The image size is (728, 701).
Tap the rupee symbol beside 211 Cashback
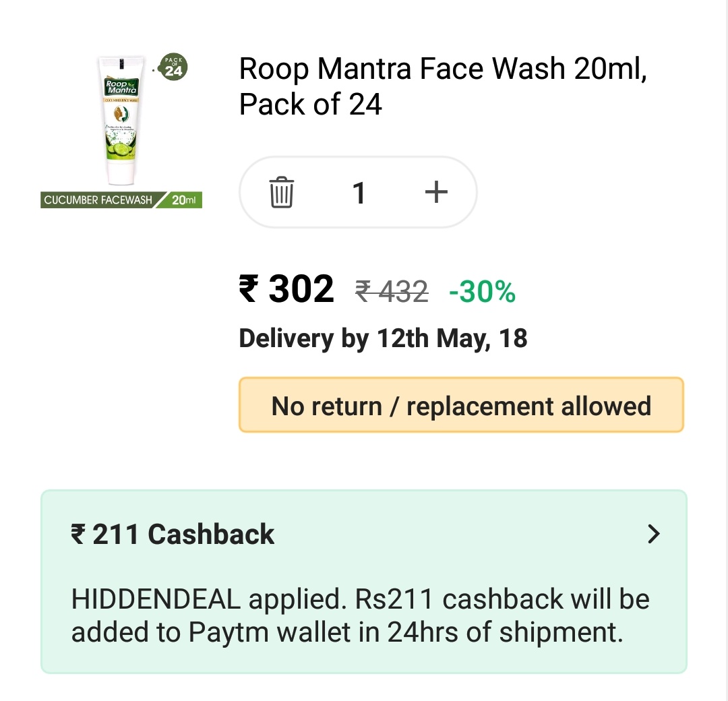tap(78, 534)
